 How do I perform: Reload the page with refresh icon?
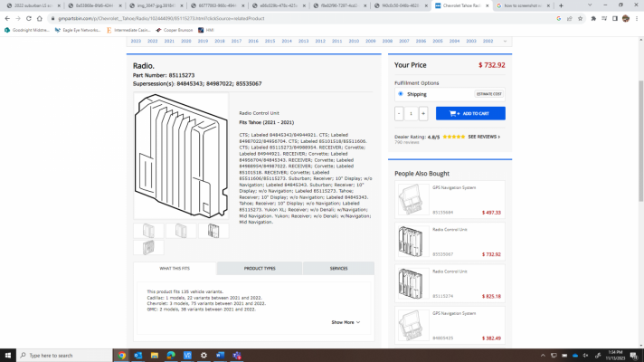(29, 18)
